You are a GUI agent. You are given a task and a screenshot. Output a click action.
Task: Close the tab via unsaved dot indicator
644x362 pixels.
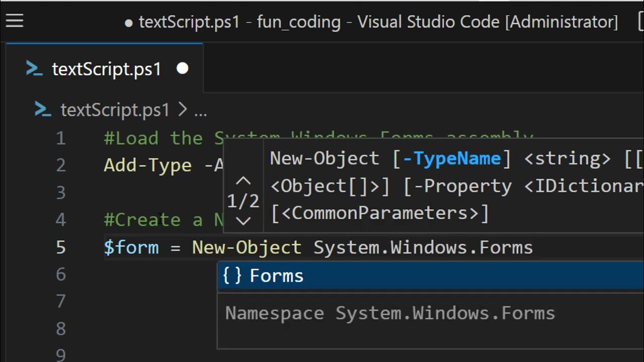[183, 68]
